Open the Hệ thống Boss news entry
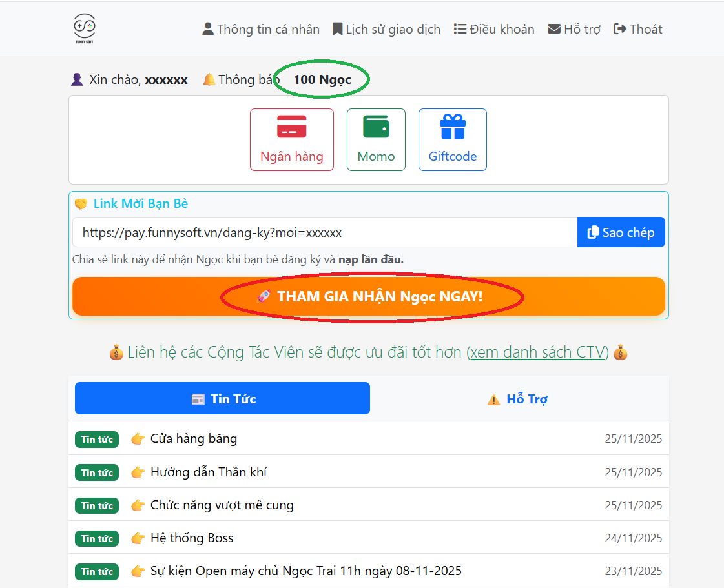 point(192,538)
